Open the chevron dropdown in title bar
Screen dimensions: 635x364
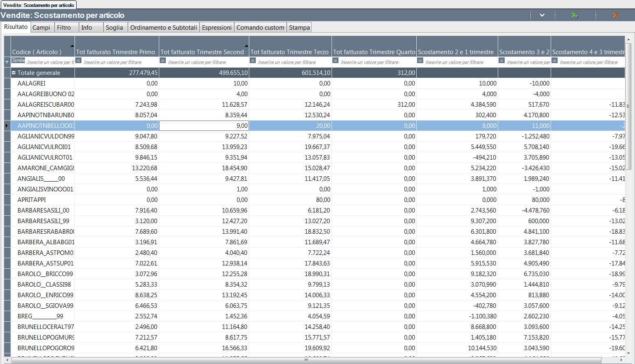(542, 15)
